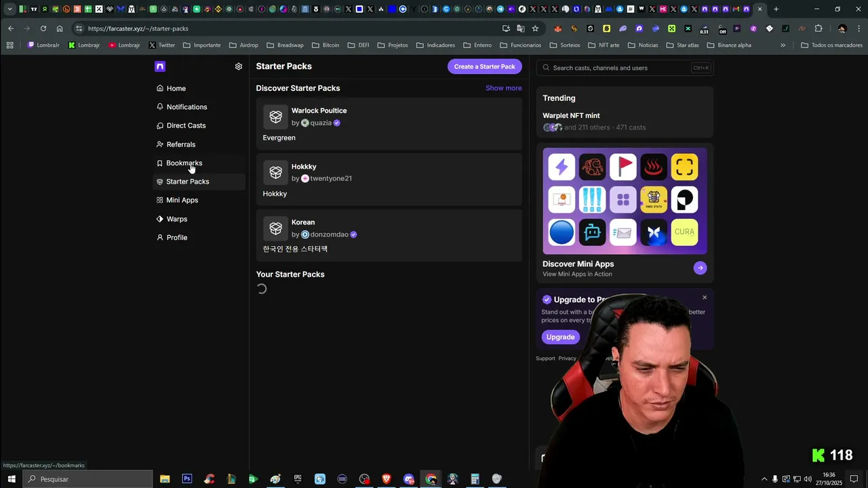
Task: Open the purple lightning bolt mini app
Action: tap(561, 167)
